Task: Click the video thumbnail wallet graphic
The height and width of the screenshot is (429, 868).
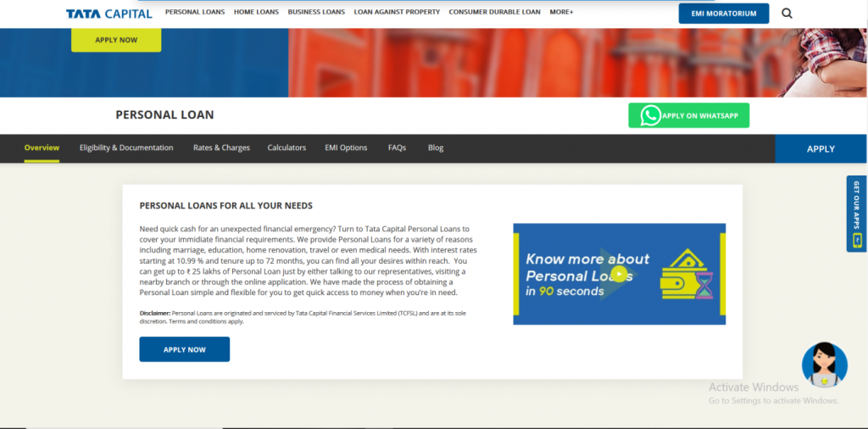Action: [687, 274]
